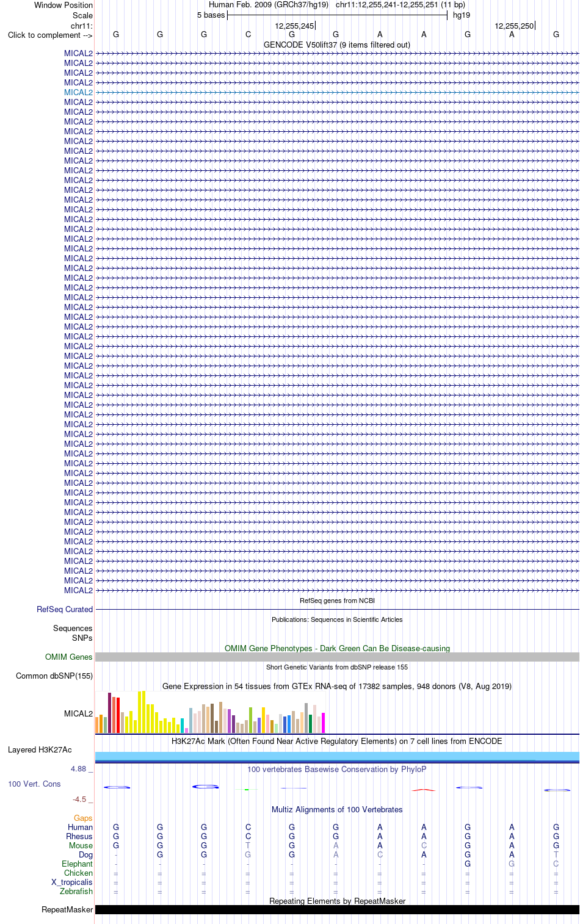This screenshot has width=580, height=924.
Task: Click the 'Sequences SNPs' track label
Action: pyautogui.click(x=73, y=633)
